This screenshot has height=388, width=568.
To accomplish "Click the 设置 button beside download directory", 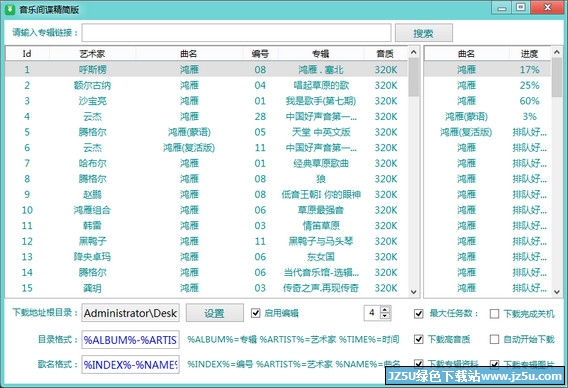I will tap(214, 313).
